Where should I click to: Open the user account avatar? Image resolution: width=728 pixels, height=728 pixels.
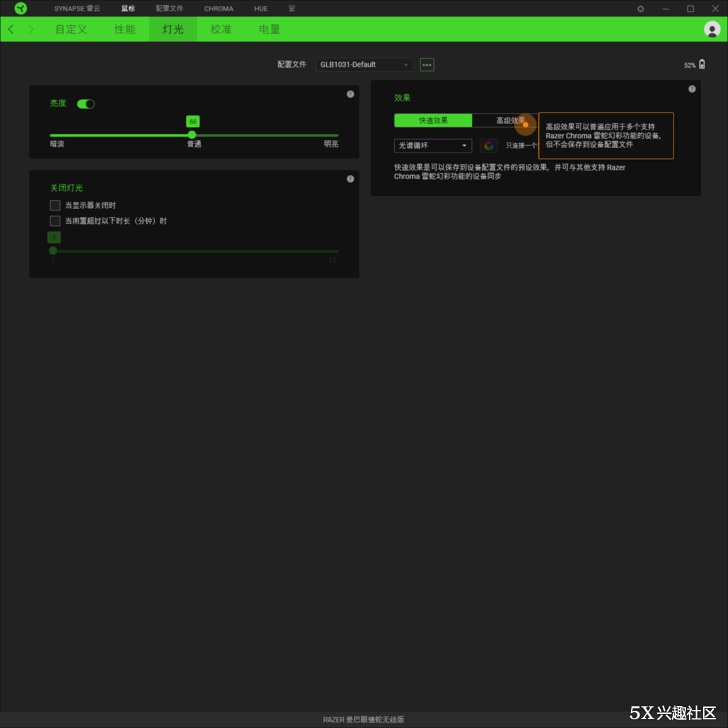click(x=712, y=29)
